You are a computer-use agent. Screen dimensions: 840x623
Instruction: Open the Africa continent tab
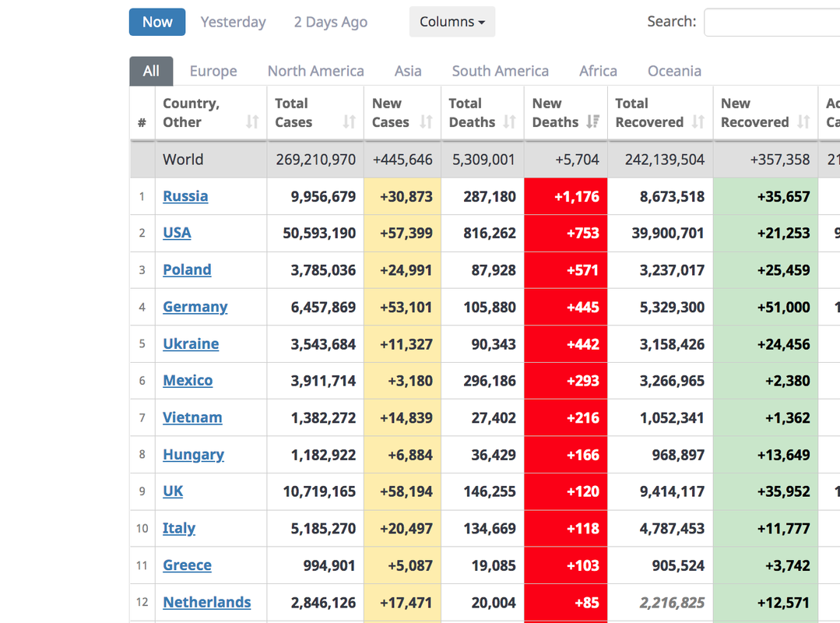click(x=598, y=71)
